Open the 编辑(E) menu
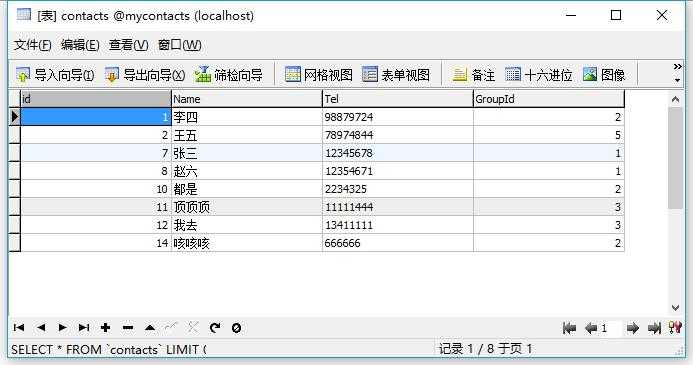 (80, 45)
